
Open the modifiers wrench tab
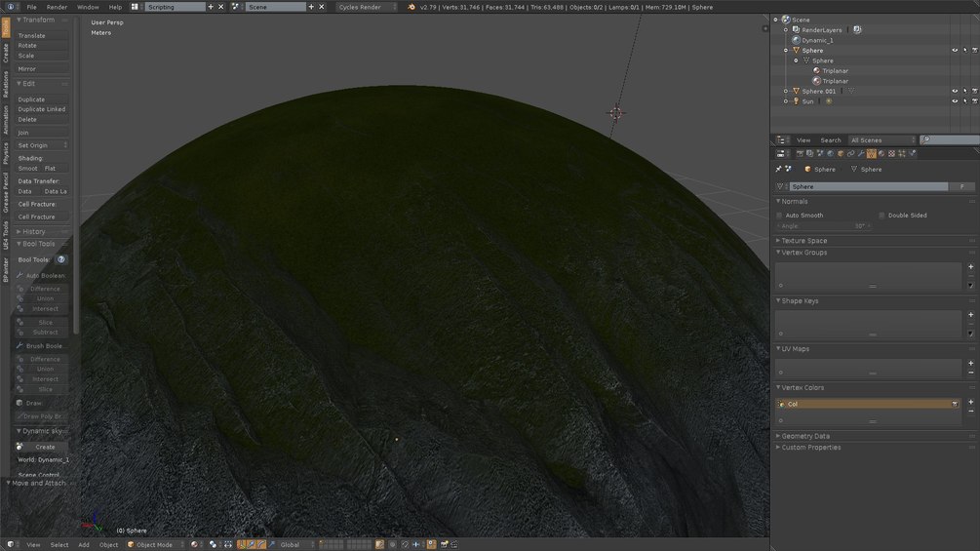[861, 154]
